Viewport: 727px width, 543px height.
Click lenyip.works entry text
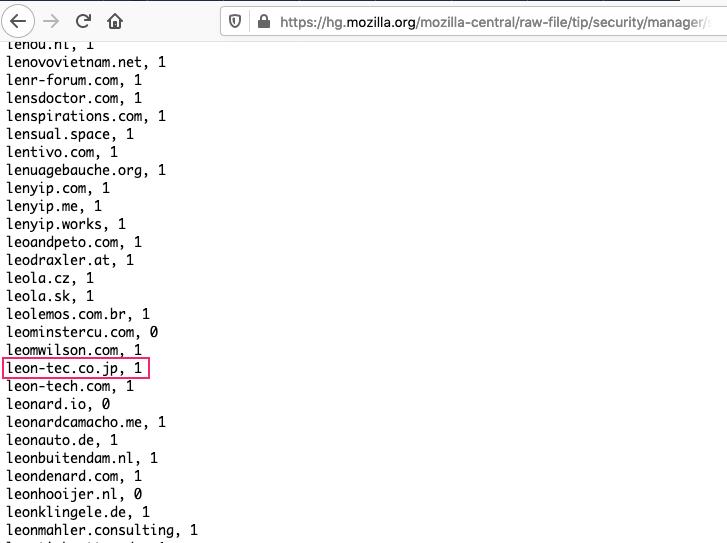point(54,224)
